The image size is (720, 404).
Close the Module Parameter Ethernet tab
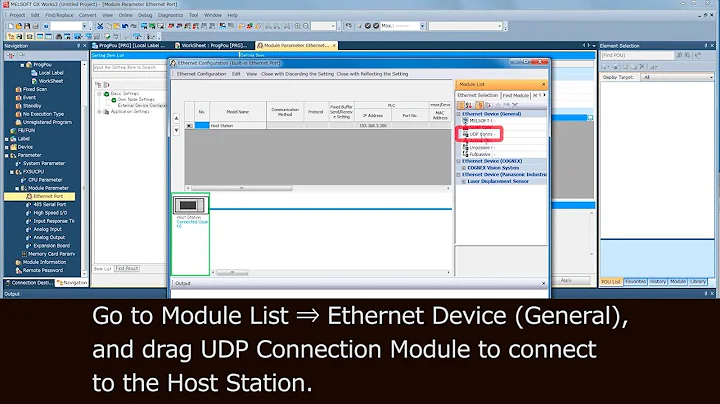334,45
